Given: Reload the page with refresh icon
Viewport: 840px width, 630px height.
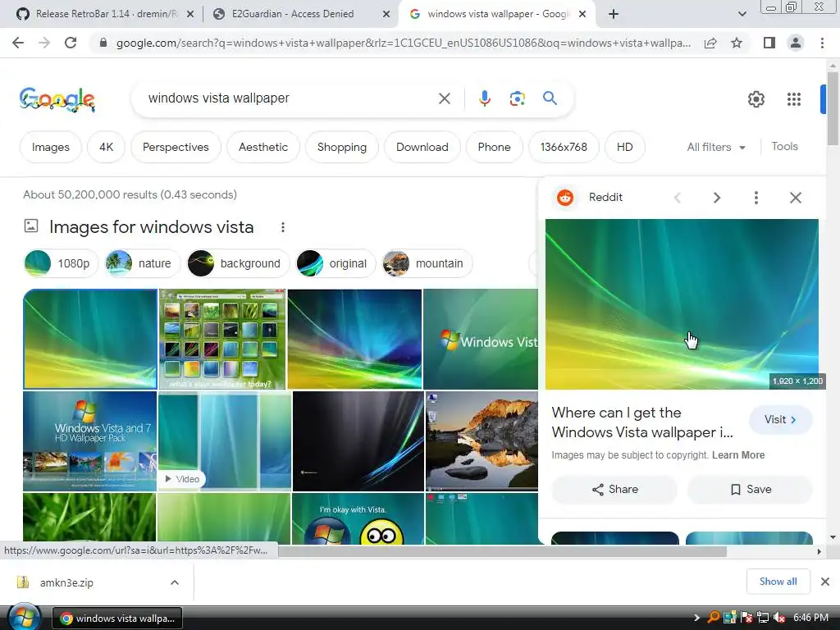Looking at the screenshot, I should tap(71, 43).
